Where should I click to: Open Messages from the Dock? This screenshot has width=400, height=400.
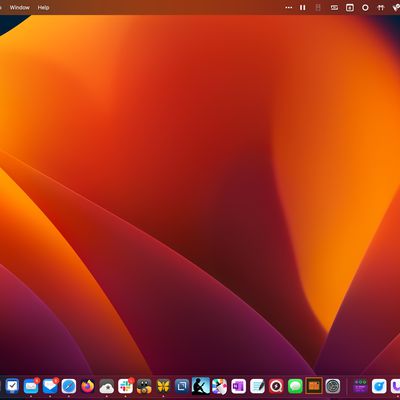click(295, 386)
